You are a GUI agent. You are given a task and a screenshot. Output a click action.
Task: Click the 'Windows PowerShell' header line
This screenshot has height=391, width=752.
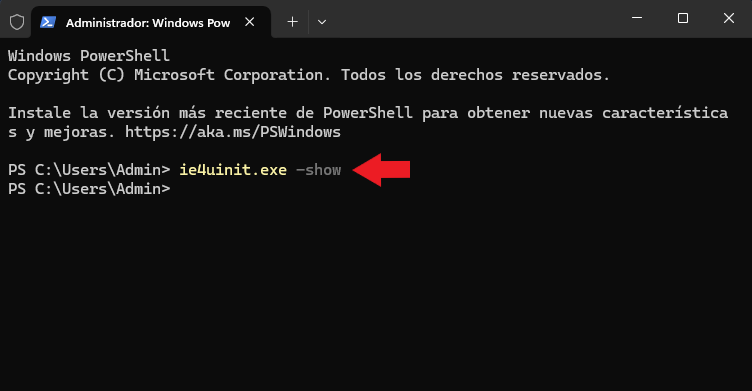(x=89, y=56)
